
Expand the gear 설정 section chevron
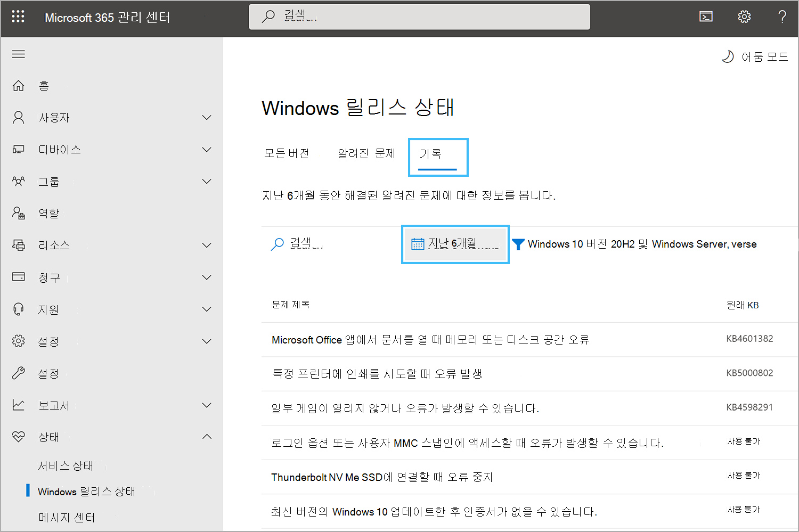coord(207,341)
